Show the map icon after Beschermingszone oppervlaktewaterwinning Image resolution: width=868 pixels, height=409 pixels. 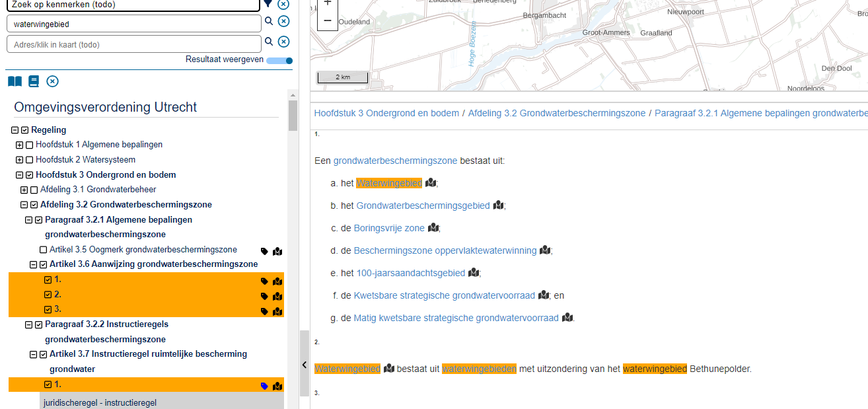pyautogui.click(x=545, y=250)
